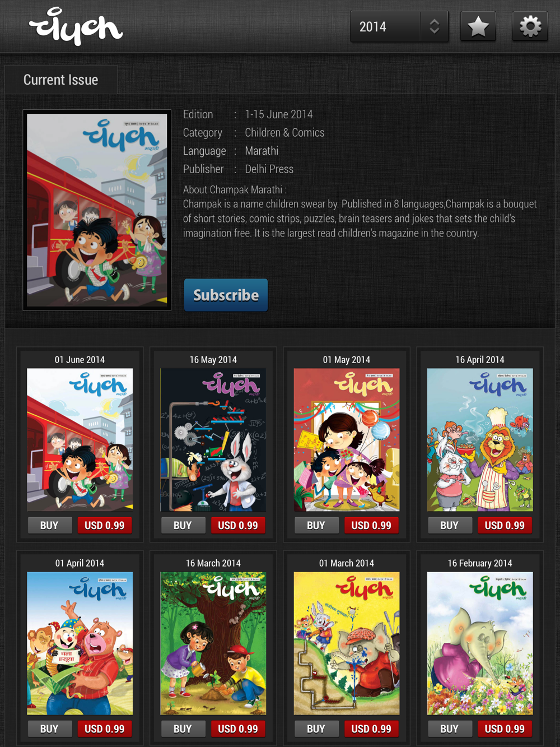Open the 16 February 2014 elephant cover

click(x=480, y=643)
